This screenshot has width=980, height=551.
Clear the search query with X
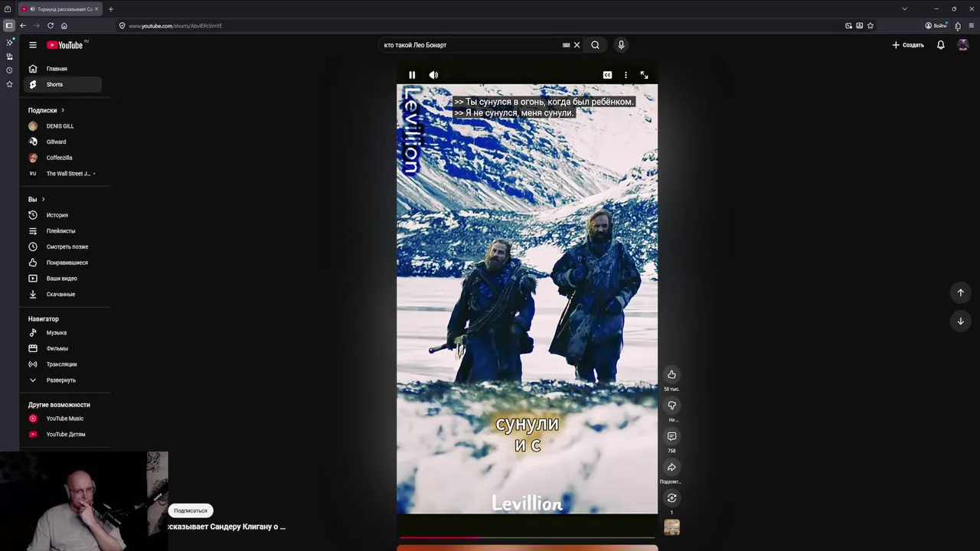(x=577, y=45)
